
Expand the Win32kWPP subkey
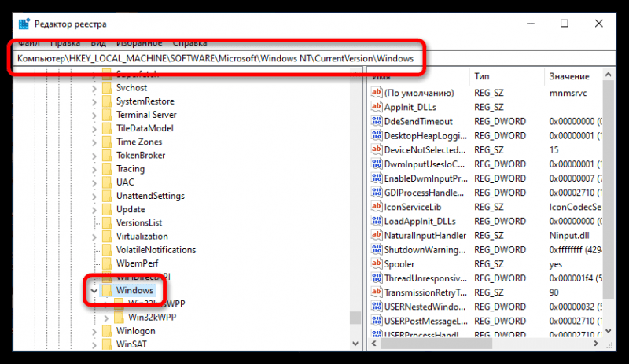[x=106, y=318]
